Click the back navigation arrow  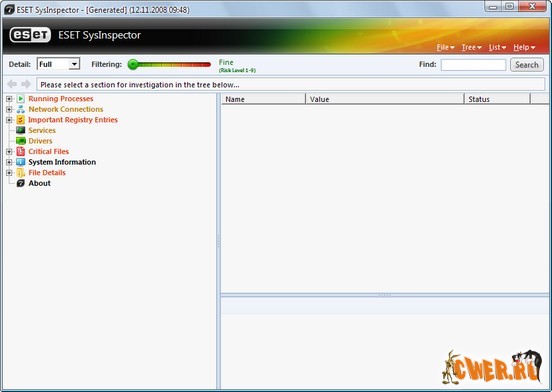[12, 84]
